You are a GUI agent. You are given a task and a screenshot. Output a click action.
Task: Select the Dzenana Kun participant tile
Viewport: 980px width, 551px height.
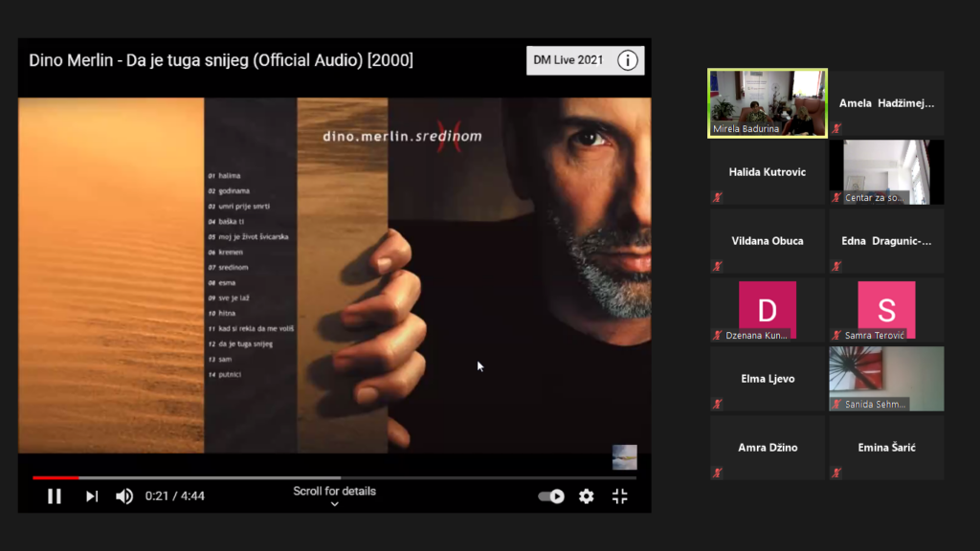click(768, 310)
